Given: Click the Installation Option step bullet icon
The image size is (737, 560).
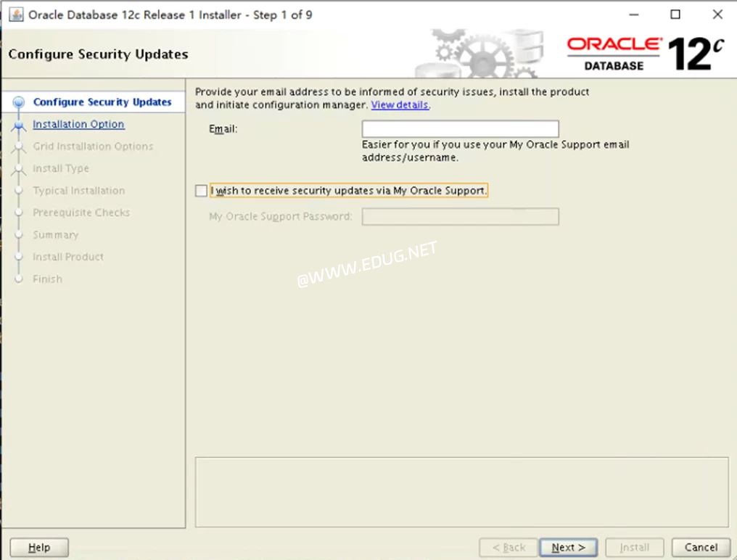Looking at the screenshot, I should click(x=19, y=125).
